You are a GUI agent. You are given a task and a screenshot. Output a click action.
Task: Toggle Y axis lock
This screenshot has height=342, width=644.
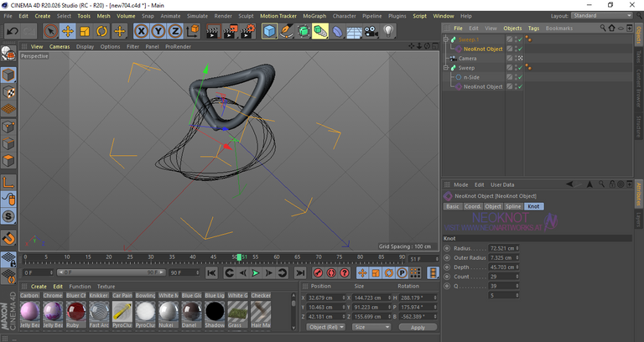pyautogui.click(x=158, y=31)
